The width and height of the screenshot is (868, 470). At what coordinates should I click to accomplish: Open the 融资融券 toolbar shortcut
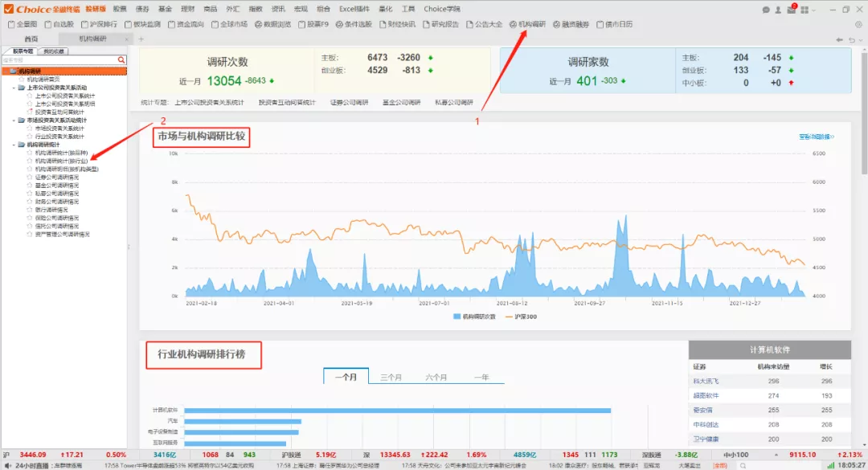(571, 24)
